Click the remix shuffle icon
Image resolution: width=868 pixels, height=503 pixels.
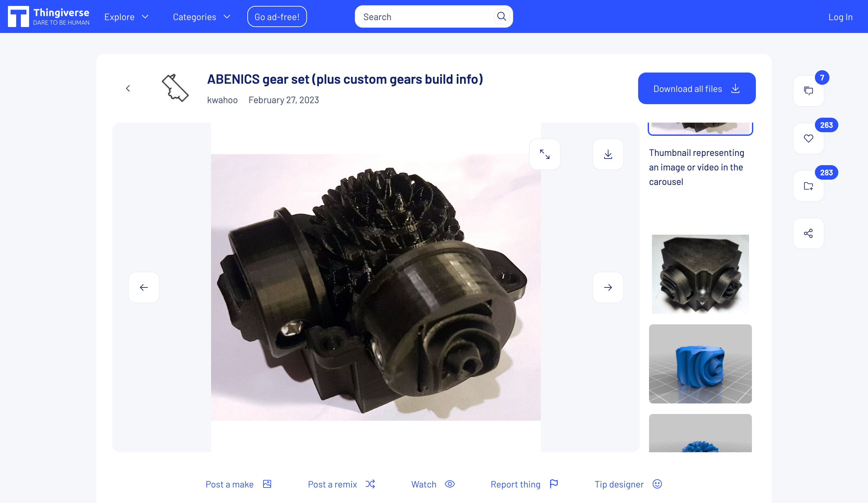pyautogui.click(x=370, y=484)
